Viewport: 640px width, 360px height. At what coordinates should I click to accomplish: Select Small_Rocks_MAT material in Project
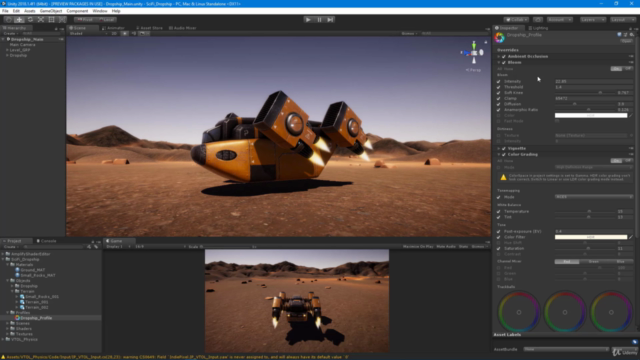tap(35, 275)
